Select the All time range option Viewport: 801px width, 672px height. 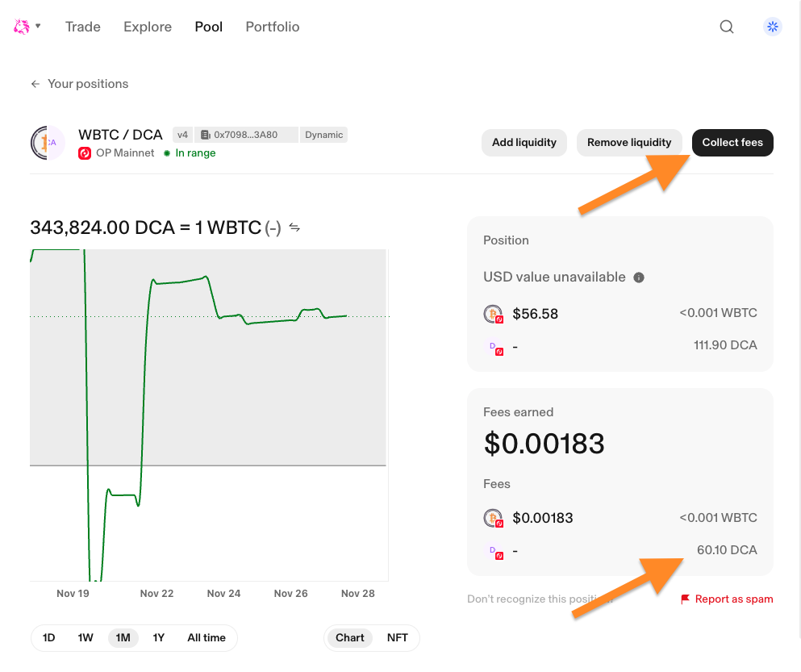coord(207,637)
